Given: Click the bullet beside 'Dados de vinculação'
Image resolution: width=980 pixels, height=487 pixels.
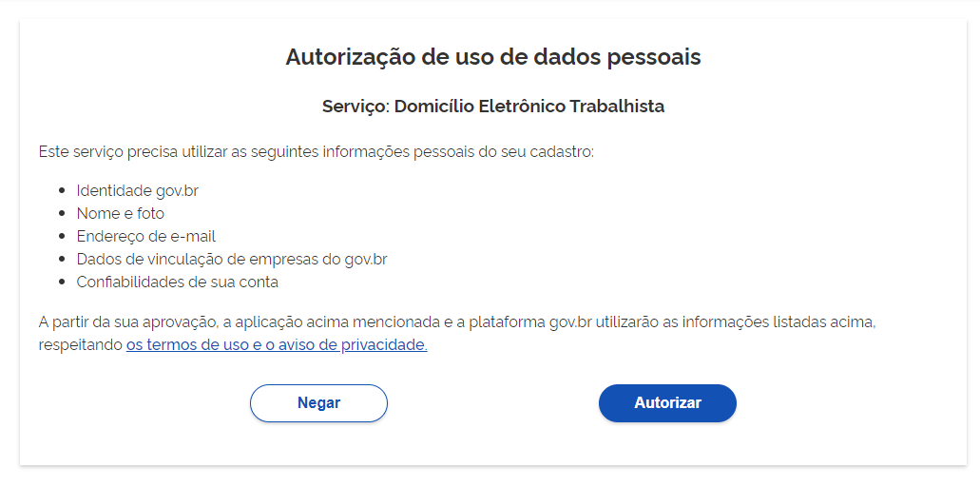Looking at the screenshot, I should click(x=62, y=260).
